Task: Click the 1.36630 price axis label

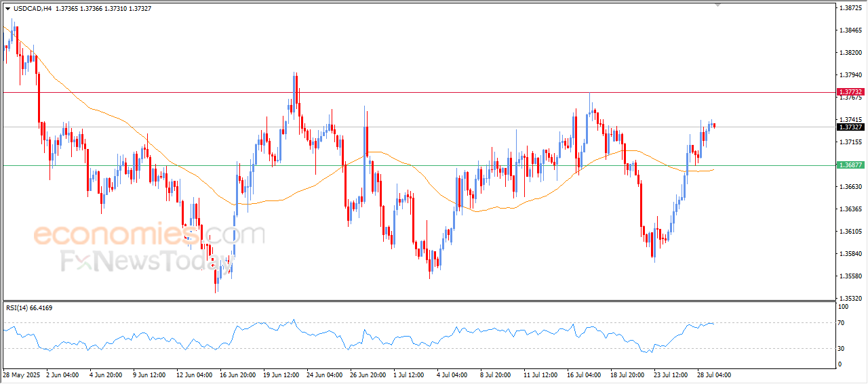Action: coord(850,187)
